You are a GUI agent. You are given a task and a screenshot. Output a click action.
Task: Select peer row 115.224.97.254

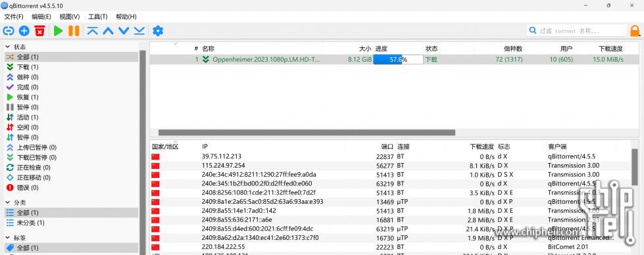[x=390, y=166]
